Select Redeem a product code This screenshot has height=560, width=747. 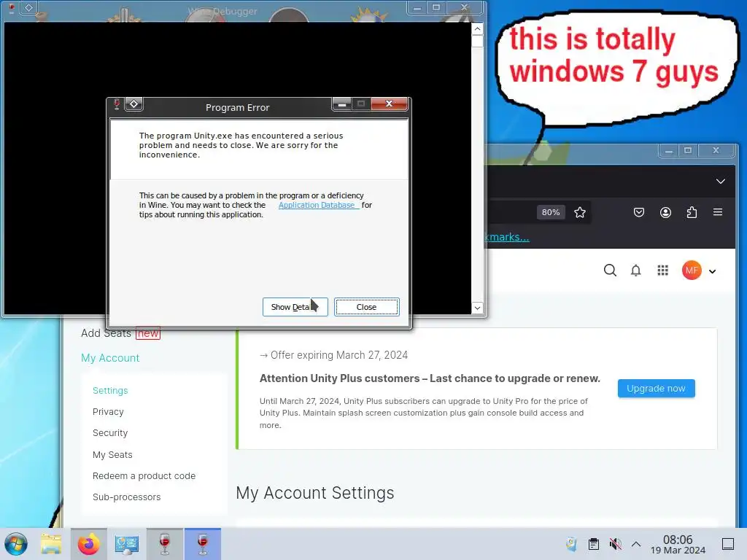pos(144,475)
